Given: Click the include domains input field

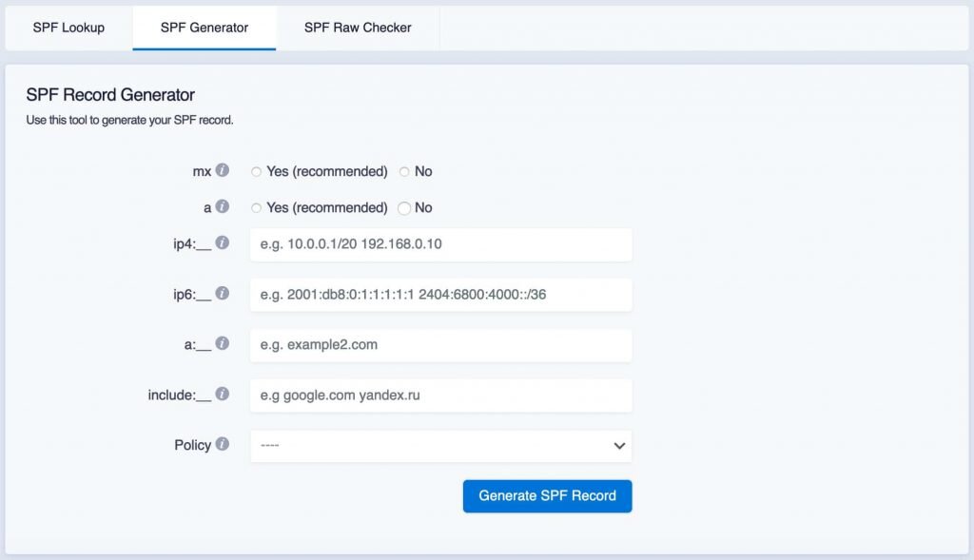Looking at the screenshot, I should [x=440, y=395].
